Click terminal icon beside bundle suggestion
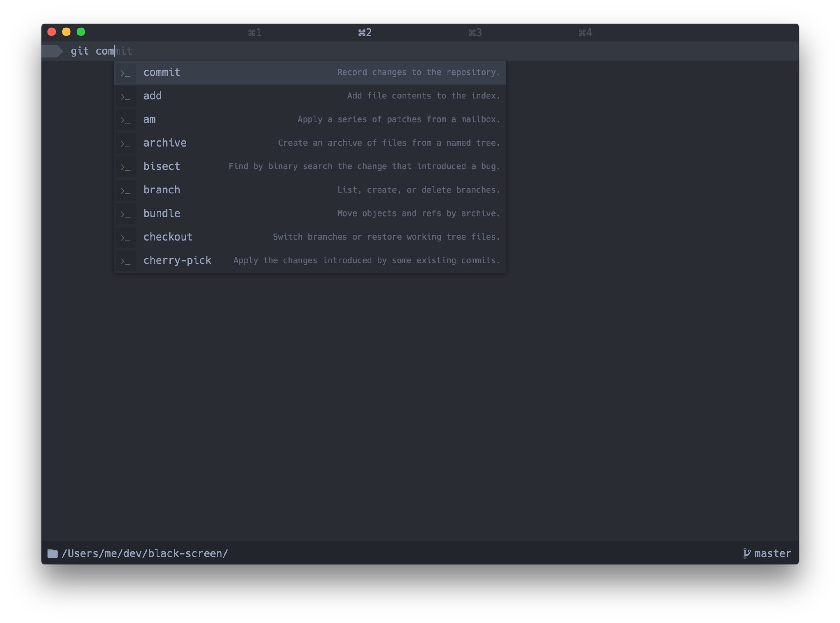The image size is (840, 623). [126, 214]
